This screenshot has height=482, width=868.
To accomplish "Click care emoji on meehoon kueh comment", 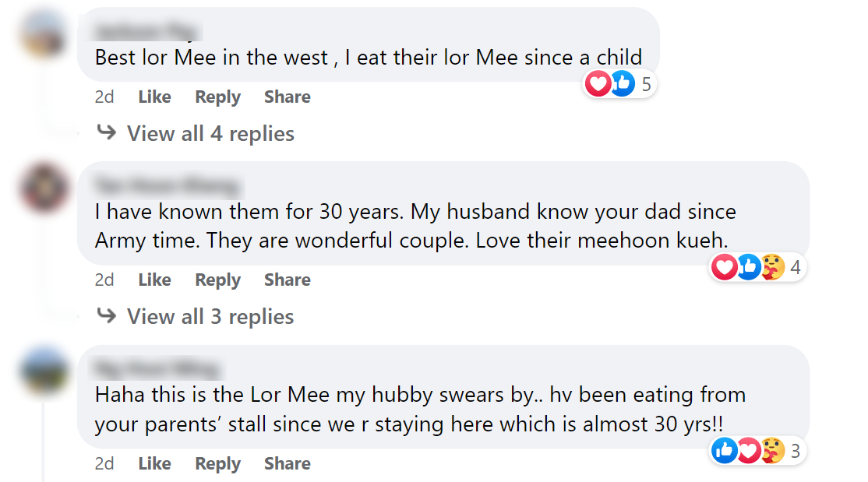I will 772,268.
